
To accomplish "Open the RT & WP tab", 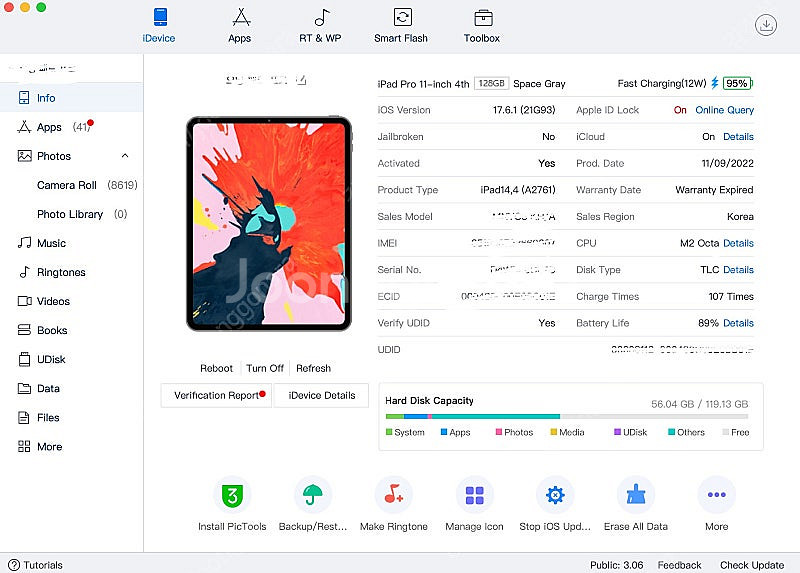I will [x=320, y=26].
